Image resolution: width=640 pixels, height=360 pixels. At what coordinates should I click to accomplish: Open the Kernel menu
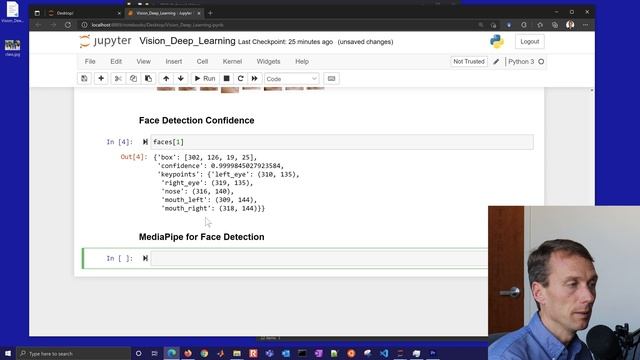232,62
